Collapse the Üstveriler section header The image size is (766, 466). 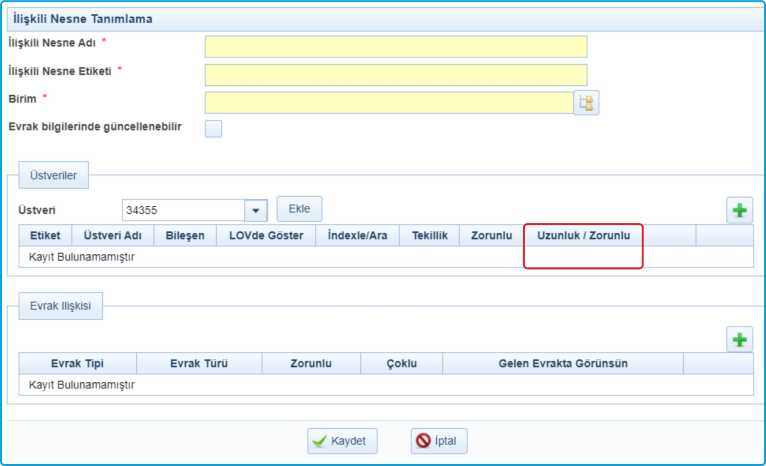tap(54, 175)
